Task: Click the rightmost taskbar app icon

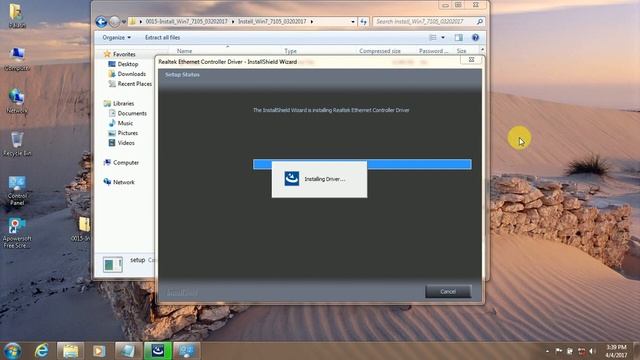Action: click(x=187, y=351)
